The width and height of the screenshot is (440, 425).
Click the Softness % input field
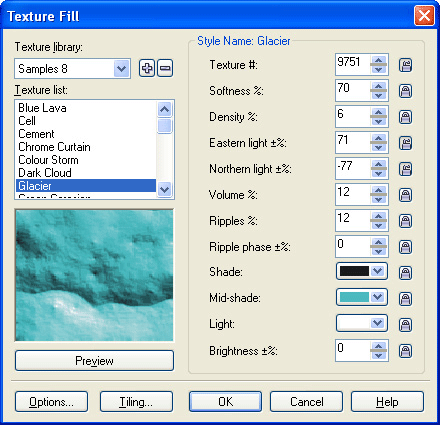353,90
